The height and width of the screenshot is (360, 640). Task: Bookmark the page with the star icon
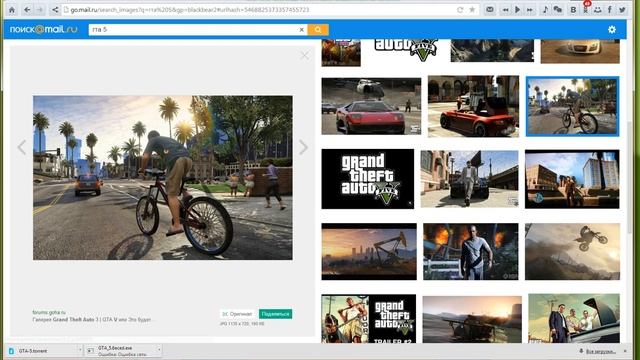(x=472, y=10)
